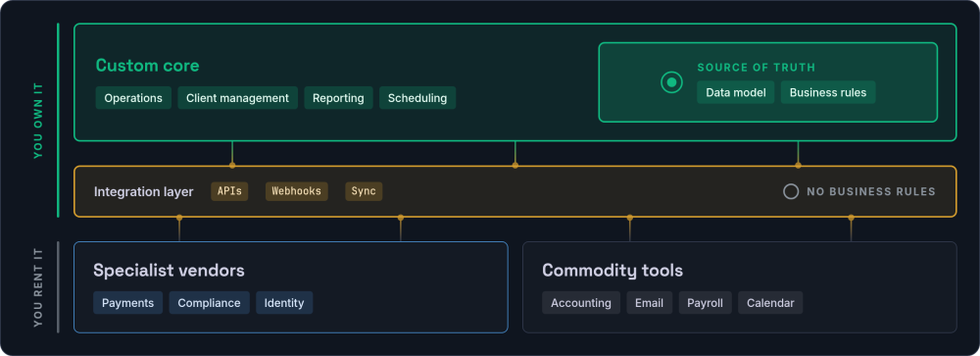Click the Sync chip
The height and width of the screenshot is (356, 980).
(x=364, y=191)
